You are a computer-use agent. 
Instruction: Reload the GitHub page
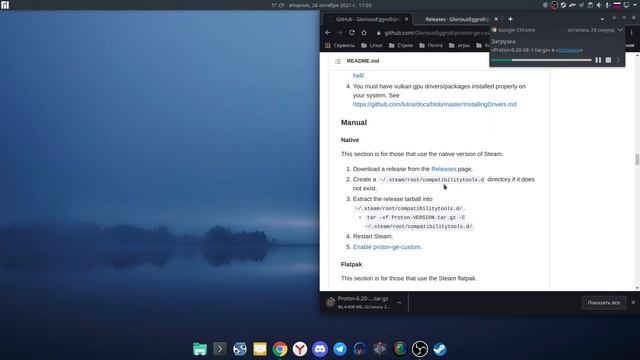[x=352, y=33]
